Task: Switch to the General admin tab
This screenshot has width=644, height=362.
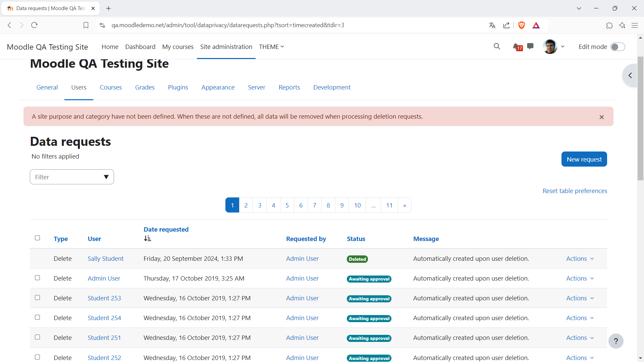Action: 47,87
